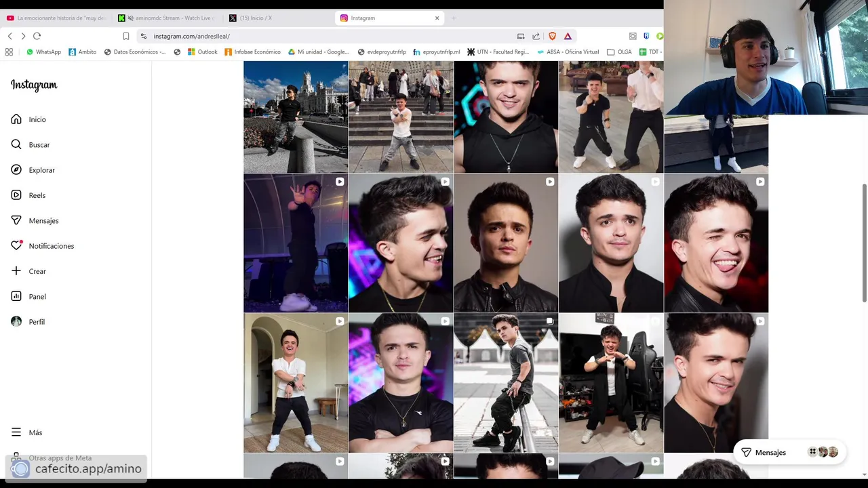
Task: Open reel of man sitting on railing outdoors
Action: pyautogui.click(x=506, y=383)
